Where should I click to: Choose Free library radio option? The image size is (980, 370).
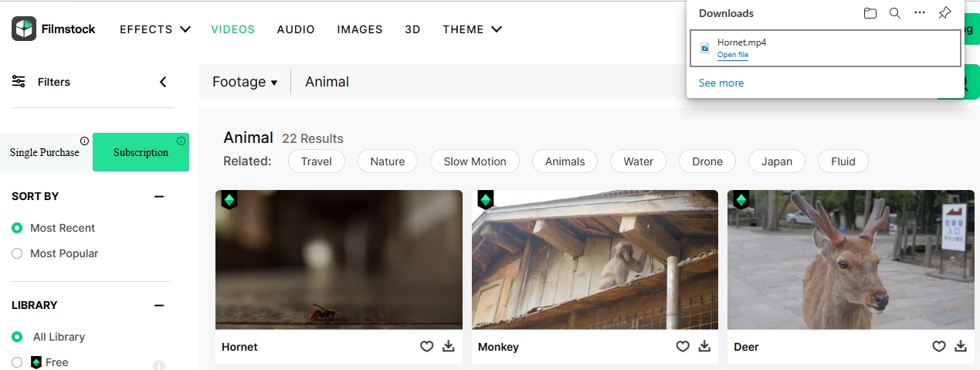click(17, 362)
